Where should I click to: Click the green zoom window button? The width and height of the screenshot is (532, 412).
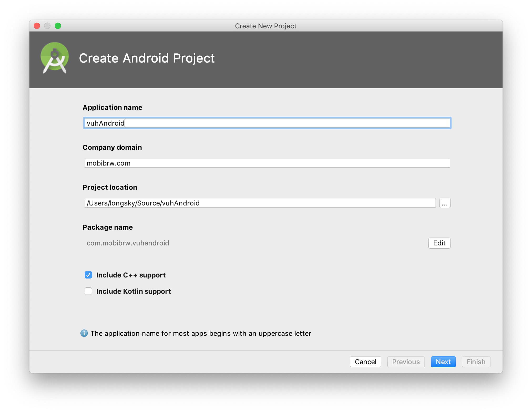pyautogui.click(x=58, y=26)
